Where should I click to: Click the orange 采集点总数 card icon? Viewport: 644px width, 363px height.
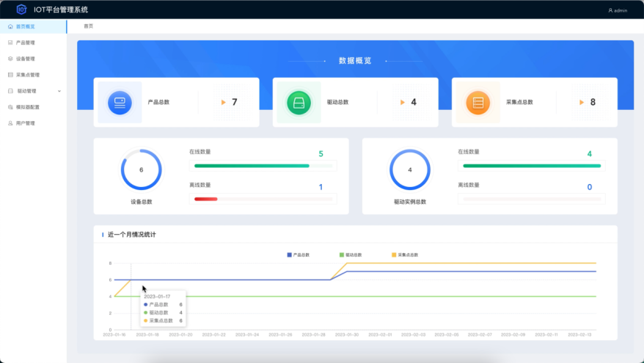coord(477,102)
